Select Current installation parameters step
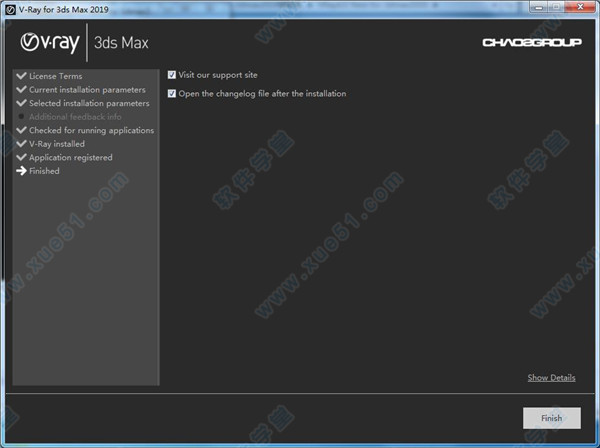Screen dimensions: 600x448 (87, 90)
